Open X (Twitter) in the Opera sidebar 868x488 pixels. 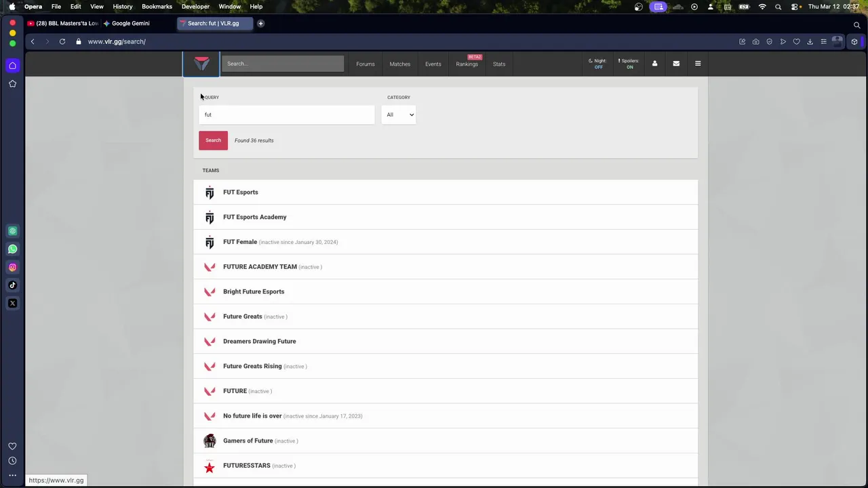[x=12, y=304]
